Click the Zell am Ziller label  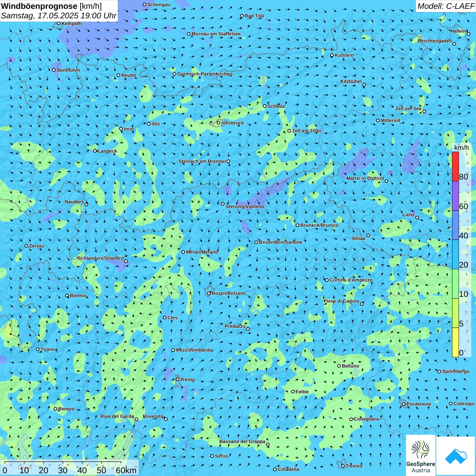[307, 131]
